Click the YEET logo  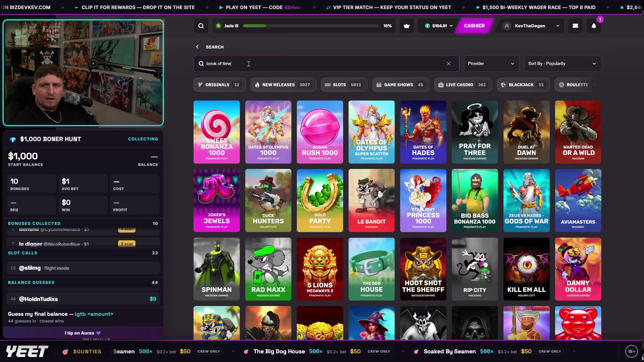(27, 351)
